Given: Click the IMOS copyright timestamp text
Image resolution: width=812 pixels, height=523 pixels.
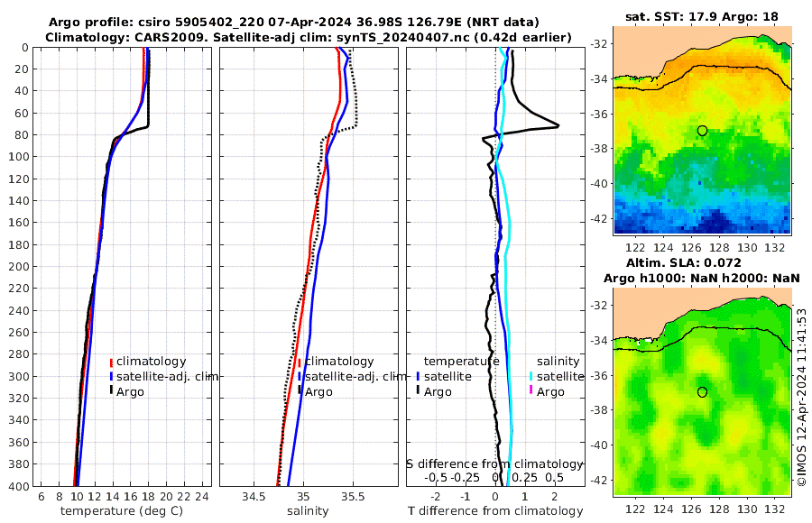Looking at the screenshot, I should coord(802,397).
